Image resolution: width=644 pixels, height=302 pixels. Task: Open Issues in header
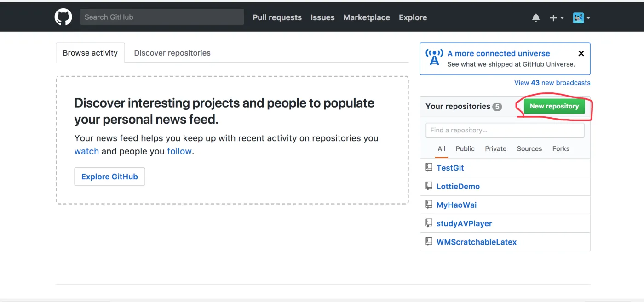tap(322, 17)
